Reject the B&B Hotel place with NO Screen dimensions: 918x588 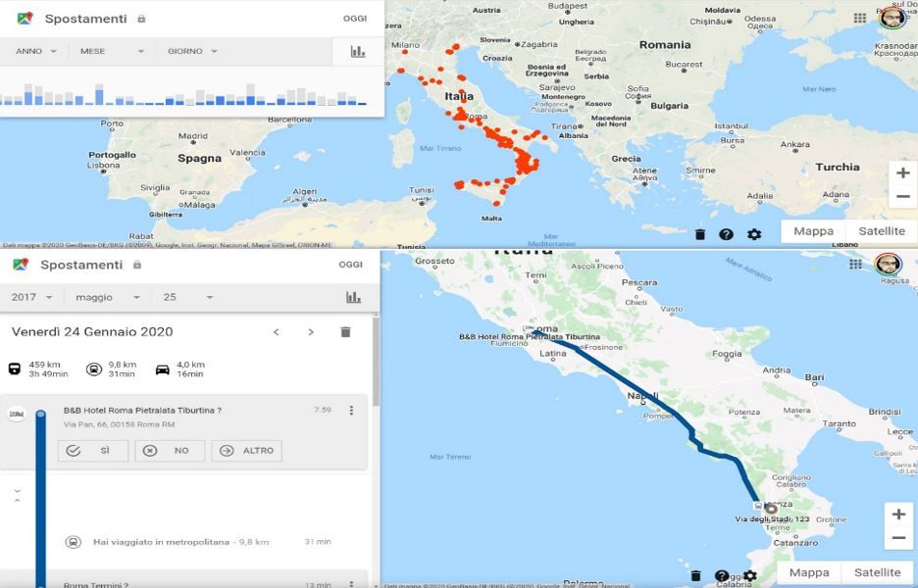(170, 451)
